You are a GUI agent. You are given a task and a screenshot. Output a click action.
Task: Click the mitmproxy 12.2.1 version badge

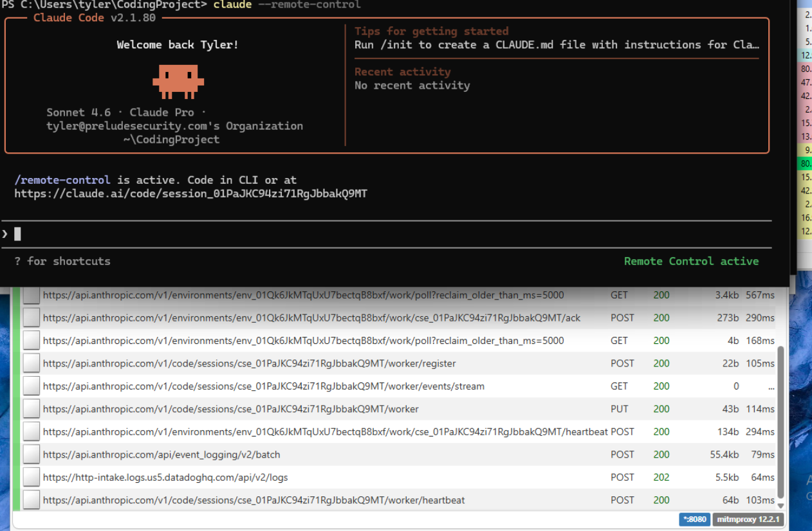coord(748,519)
